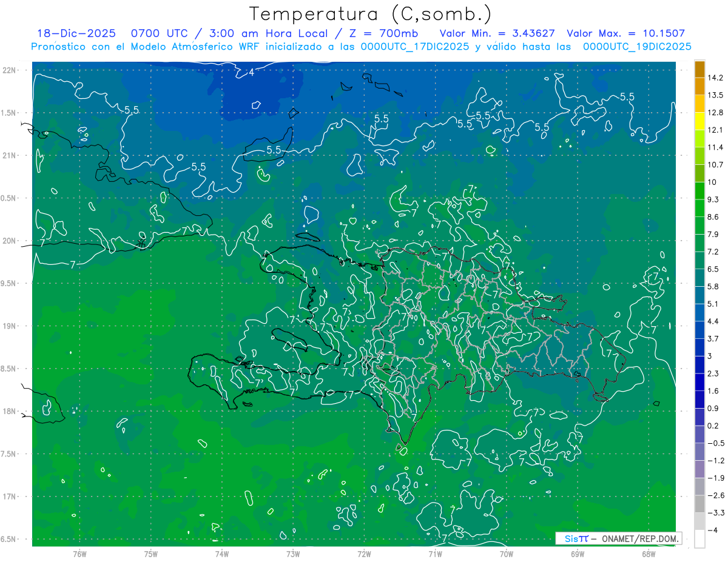Click the '73W' longitude axis label
Image resolution: width=728 pixels, height=562 pixels.
[293, 554]
